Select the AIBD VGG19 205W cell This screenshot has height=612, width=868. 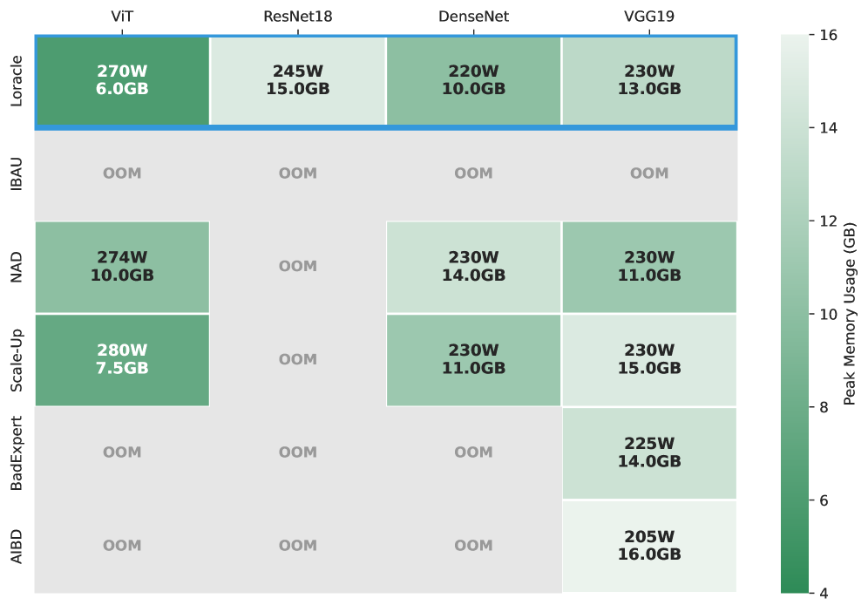pyautogui.click(x=649, y=545)
